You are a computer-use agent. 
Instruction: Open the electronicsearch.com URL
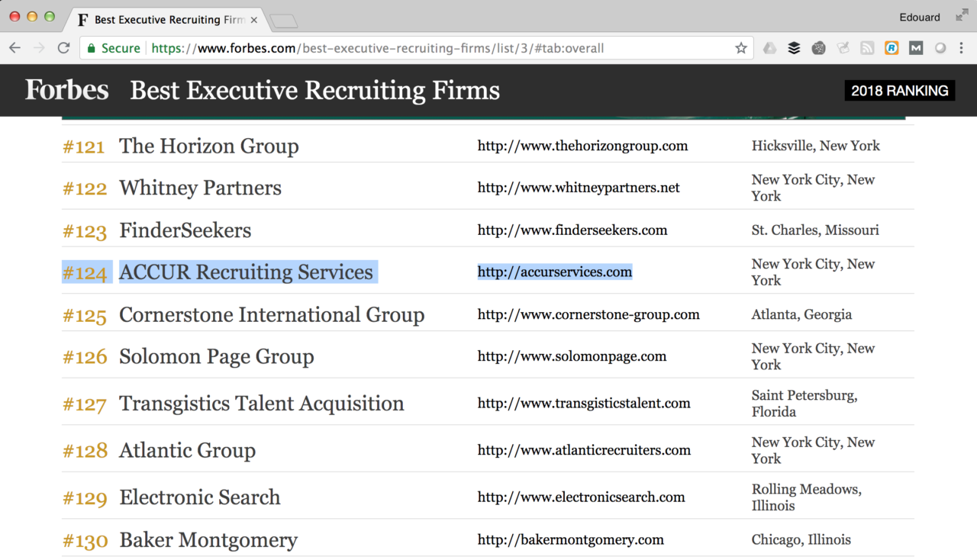tap(582, 497)
